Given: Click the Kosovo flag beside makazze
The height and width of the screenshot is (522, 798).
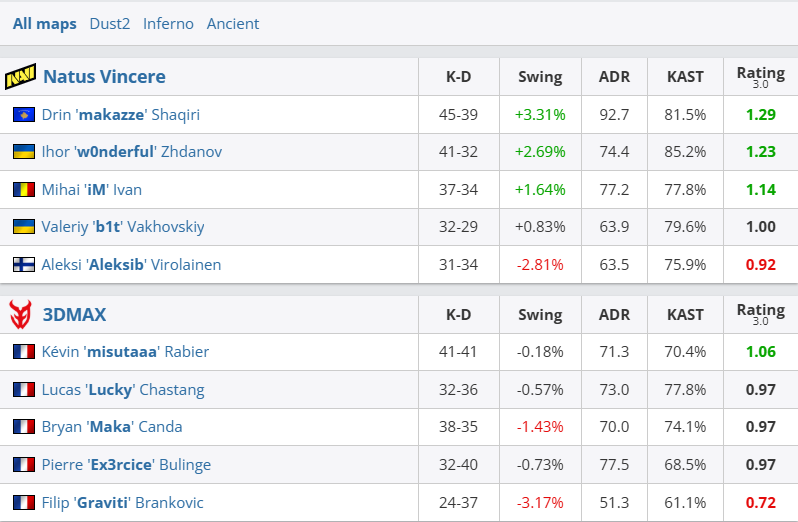Looking at the screenshot, I should click(24, 115).
